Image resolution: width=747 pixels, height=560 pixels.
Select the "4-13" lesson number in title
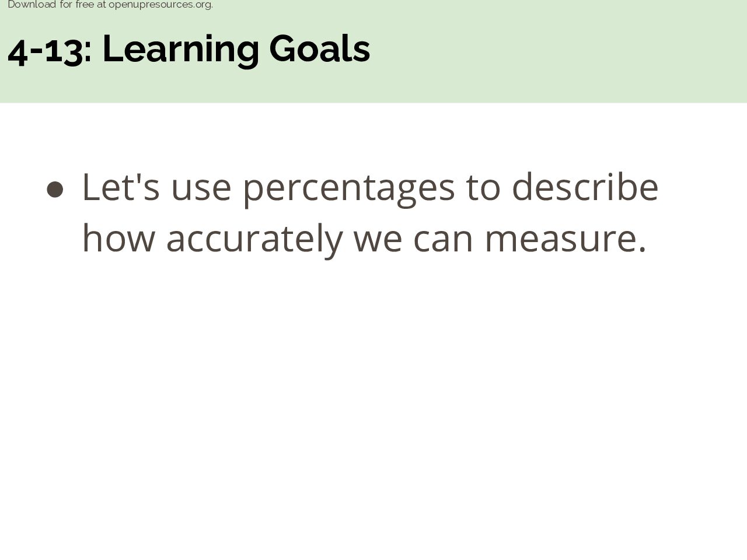point(46,49)
